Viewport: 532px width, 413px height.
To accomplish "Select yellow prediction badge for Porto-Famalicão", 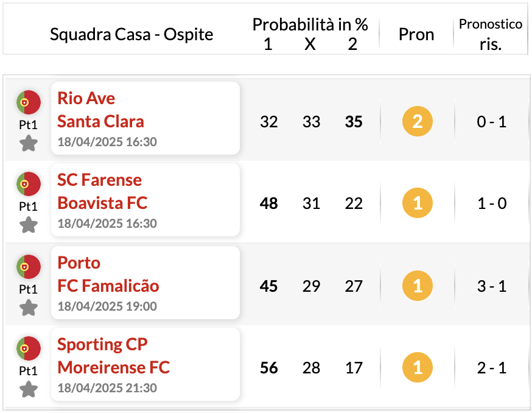I will (x=418, y=286).
